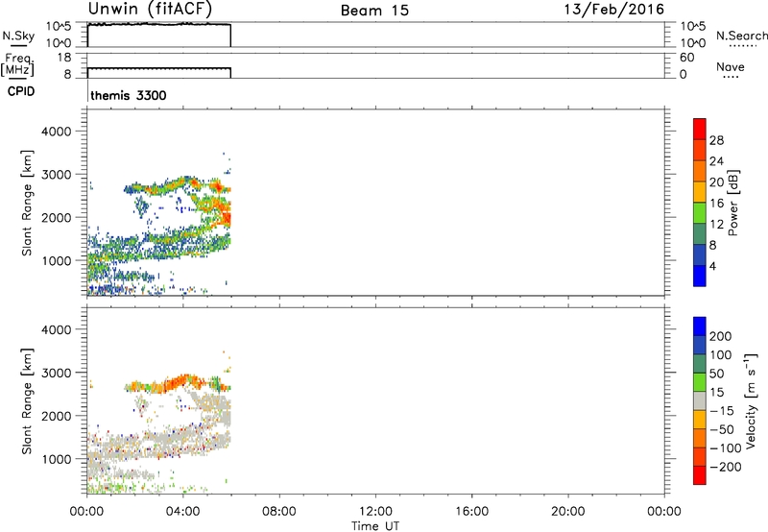Click the red segment of power colorbar

click(x=700, y=129)
